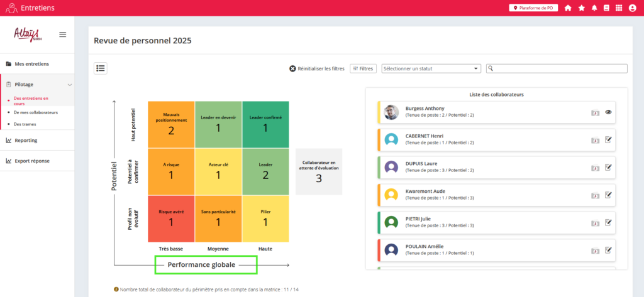644x297 pixels.
Task: Open the notifications bell
Action: 594,8
